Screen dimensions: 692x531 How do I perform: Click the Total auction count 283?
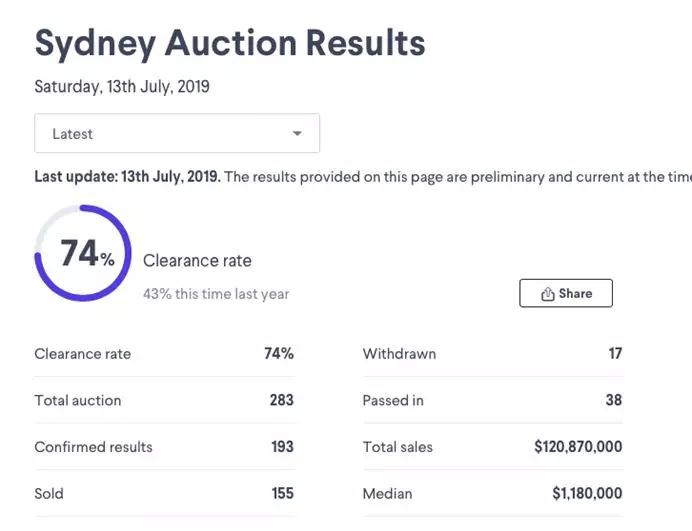point(281,400)
